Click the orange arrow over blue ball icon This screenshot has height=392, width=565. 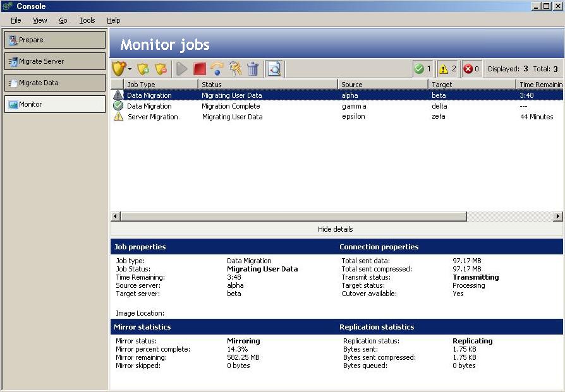pos(217,69)
